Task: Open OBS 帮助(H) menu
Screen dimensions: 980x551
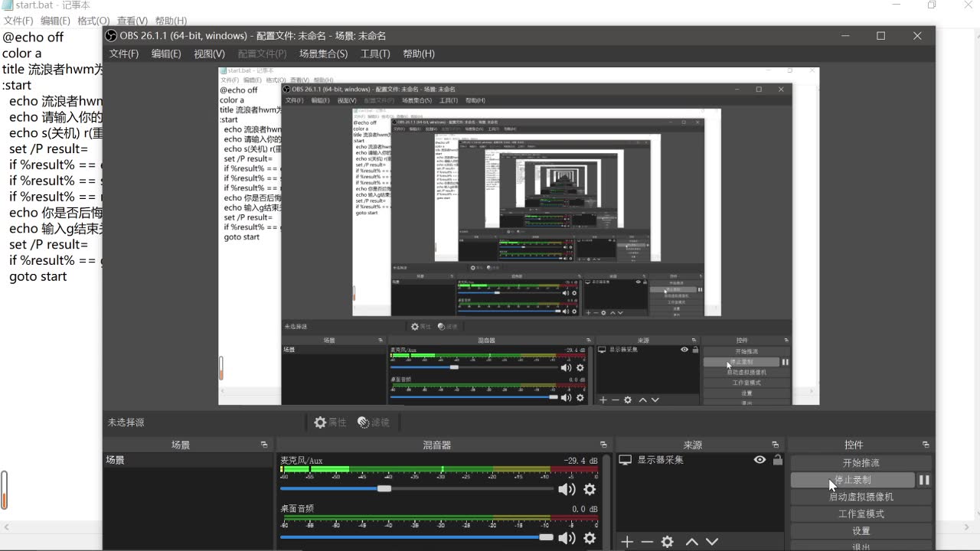Action: coord(419,54)
